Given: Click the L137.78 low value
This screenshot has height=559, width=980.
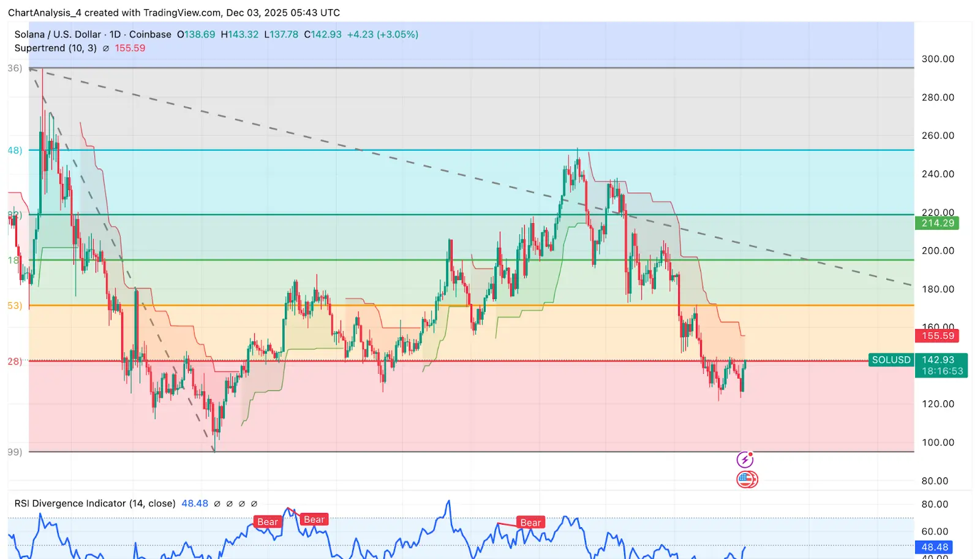Looking at the screenshot, I should coord(281,34).
